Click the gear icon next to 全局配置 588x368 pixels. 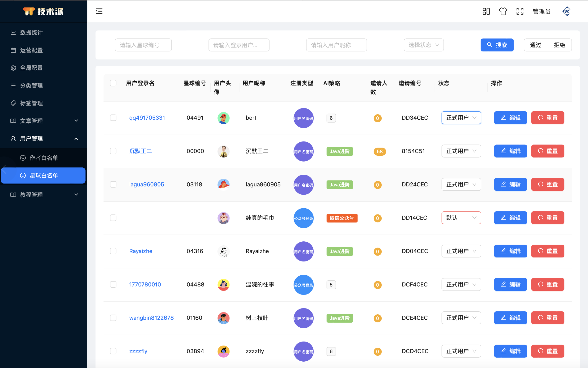tap(13, 68)
